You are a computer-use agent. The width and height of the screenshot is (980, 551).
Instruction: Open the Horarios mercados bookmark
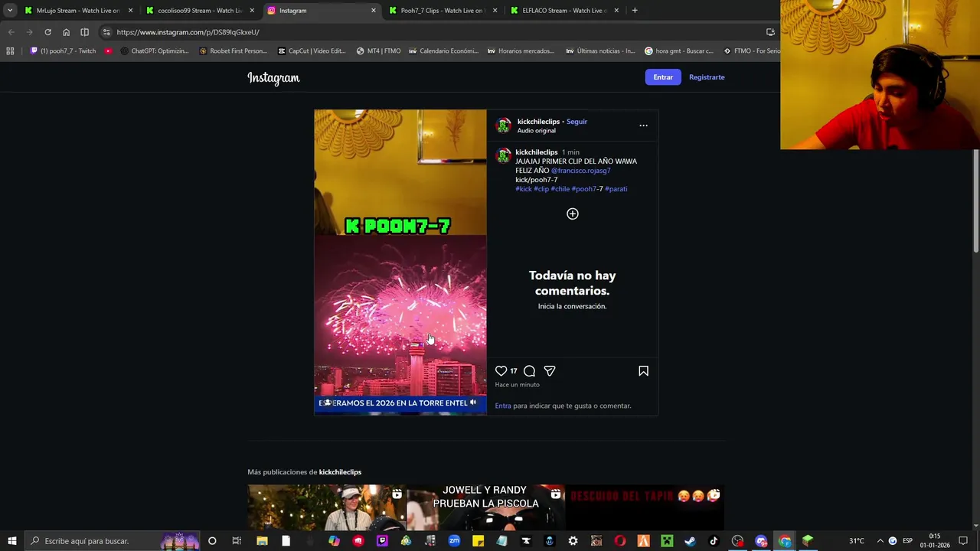521,51
